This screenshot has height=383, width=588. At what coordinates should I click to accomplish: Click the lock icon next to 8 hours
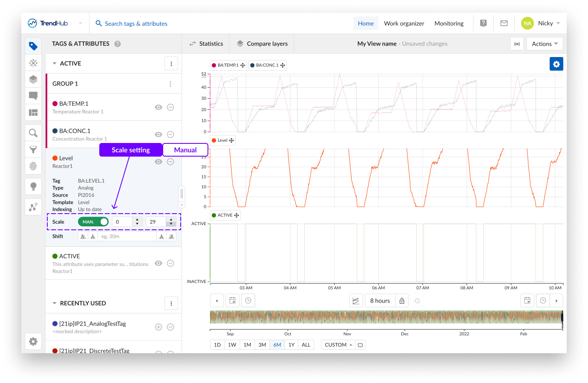[401, 301]
